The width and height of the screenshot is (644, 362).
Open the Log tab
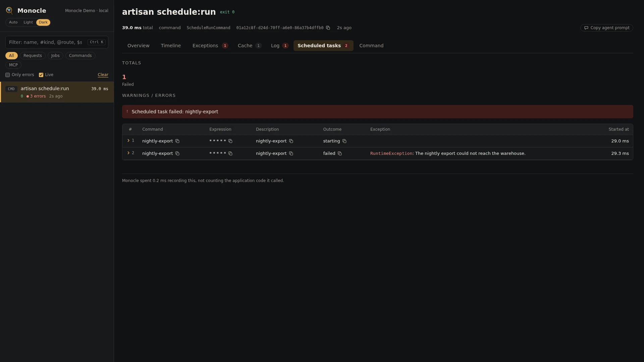coord(280,46)
